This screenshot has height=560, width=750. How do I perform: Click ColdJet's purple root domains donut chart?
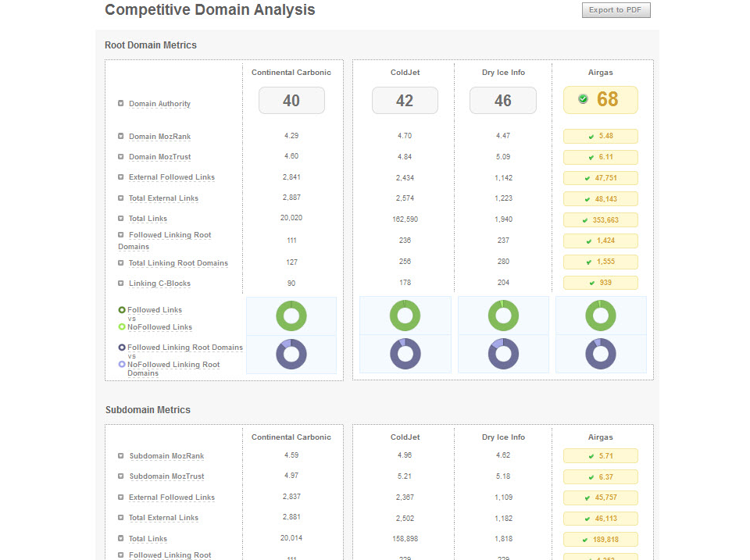[x=405, y=354]
